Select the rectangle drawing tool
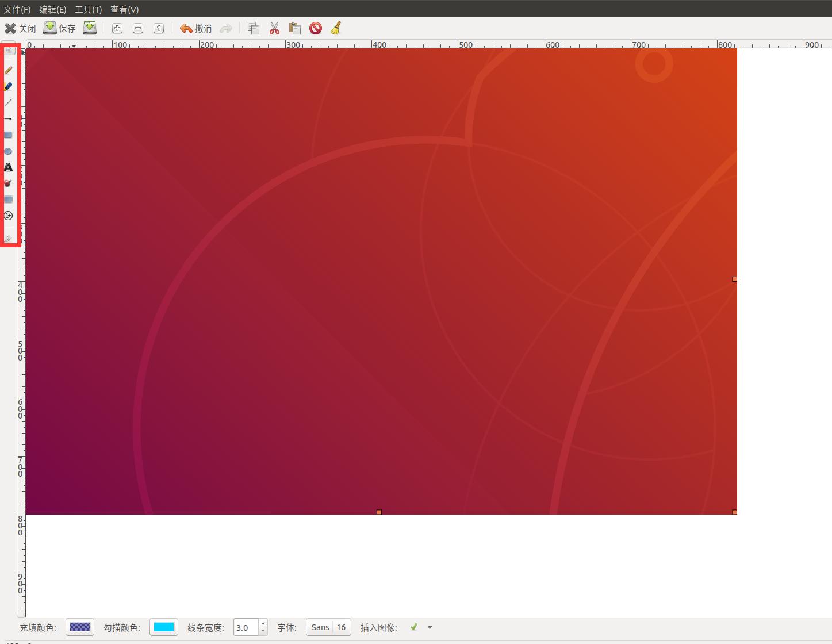Image resolution: width=832 pixels, height=644 pixels. [x=9, y=135]
